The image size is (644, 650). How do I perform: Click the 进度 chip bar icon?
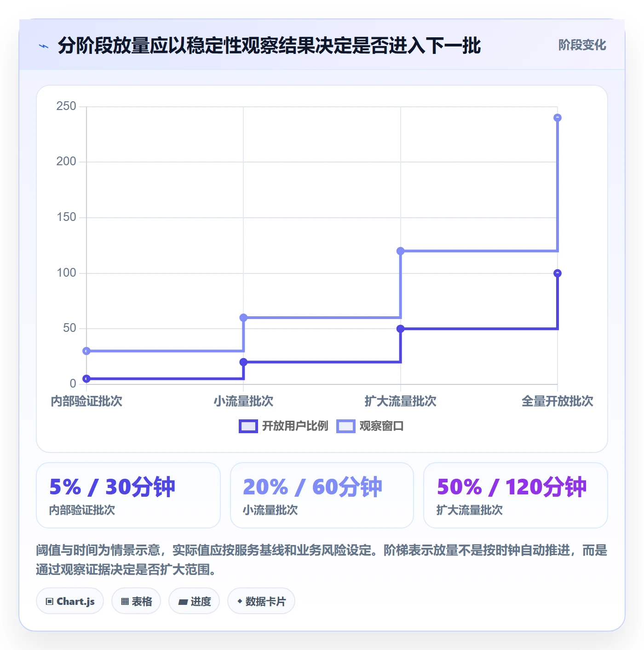coord(183,602)
